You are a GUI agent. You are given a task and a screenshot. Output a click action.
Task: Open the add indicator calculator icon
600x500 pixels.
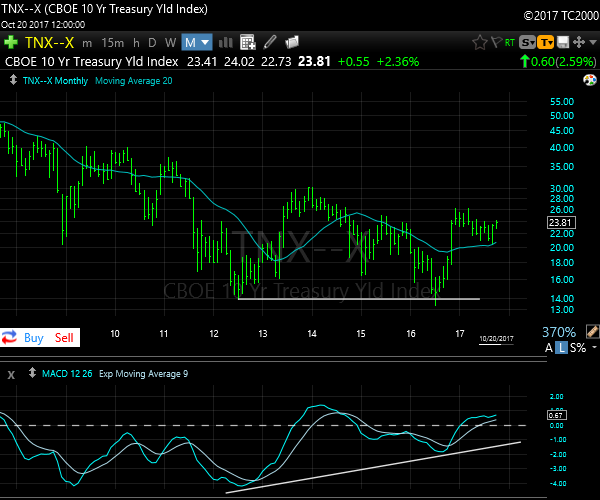(x=248, y=42)
